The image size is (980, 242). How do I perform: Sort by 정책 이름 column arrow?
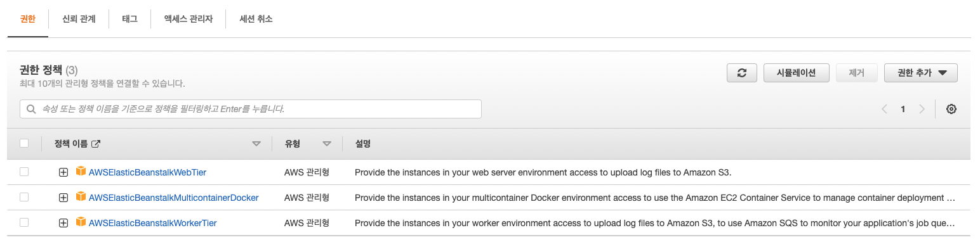coord(256,144)
